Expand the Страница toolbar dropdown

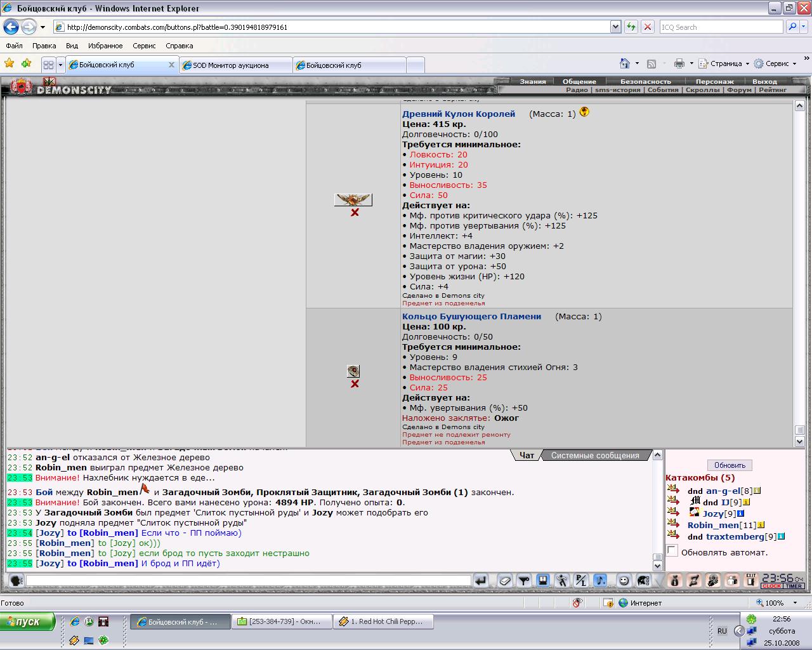[x=747, y=63]
